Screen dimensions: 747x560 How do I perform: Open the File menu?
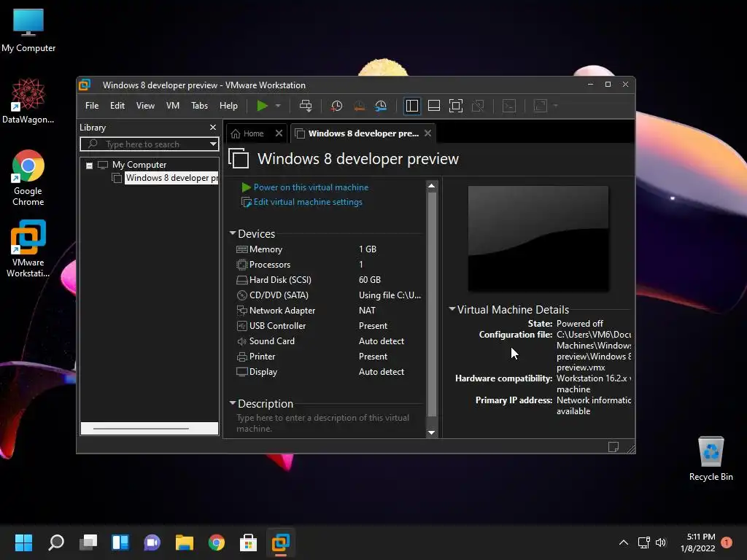point(92,106)
